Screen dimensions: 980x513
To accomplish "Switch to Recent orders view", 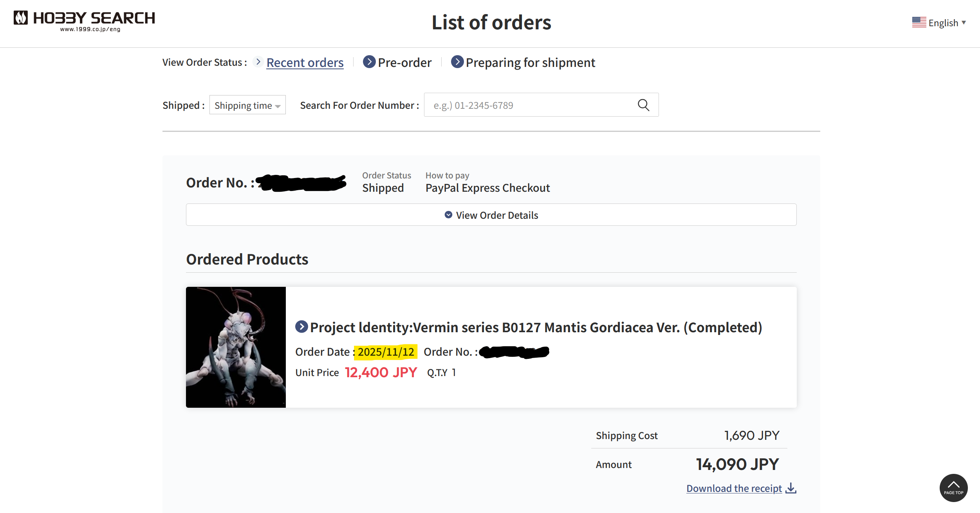I will 305,63.
